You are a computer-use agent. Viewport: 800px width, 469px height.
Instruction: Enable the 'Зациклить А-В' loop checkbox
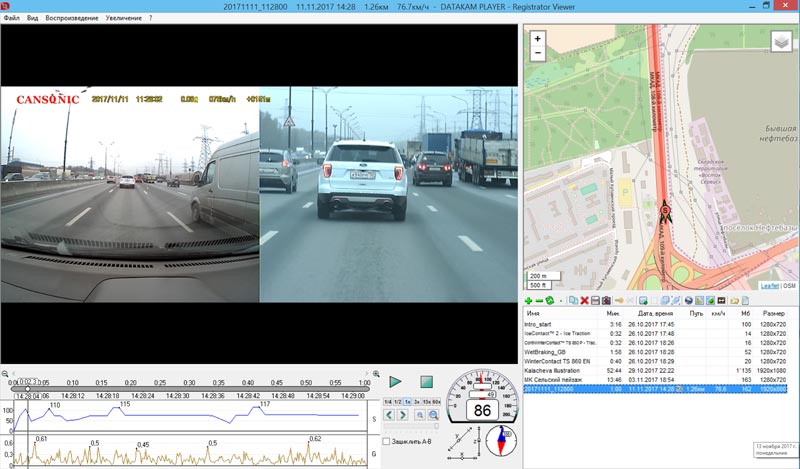coord(387,441)
